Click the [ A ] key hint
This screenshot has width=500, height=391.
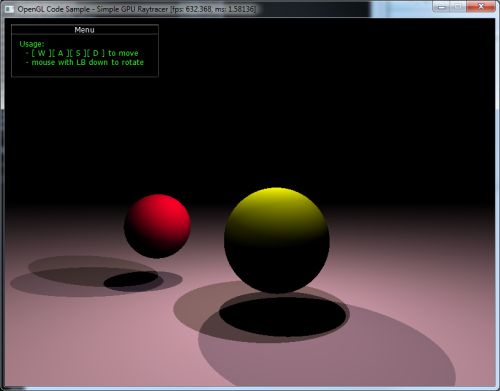coord(60,53)
